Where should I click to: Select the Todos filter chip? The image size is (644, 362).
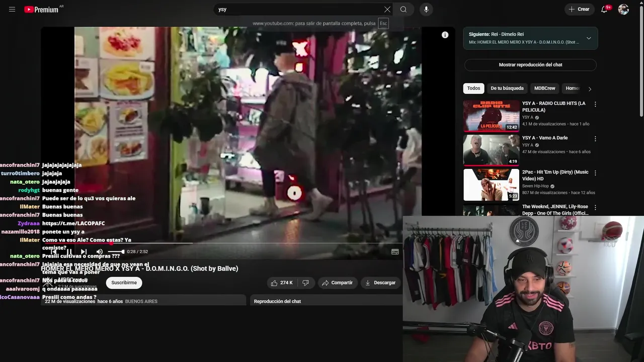[473, 88]
